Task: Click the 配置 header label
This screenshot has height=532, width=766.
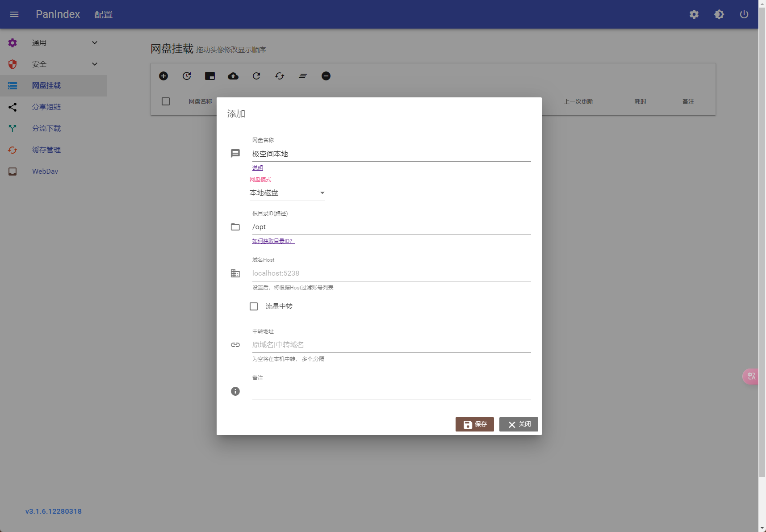Action: (x=103, y=15)
